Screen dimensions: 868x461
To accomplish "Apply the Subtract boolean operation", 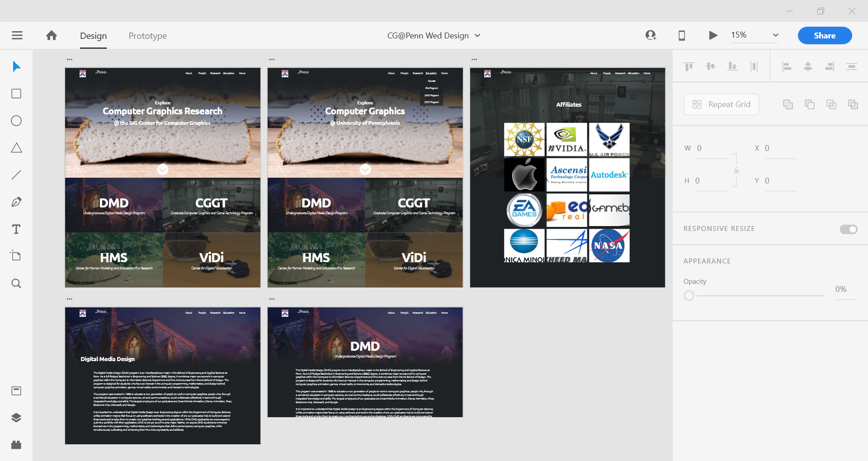I will coord(810,104).
